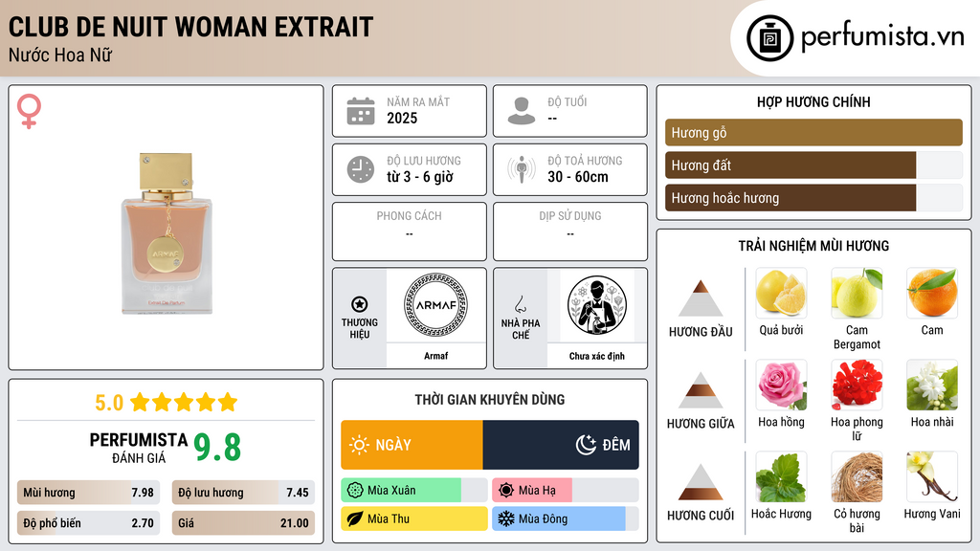Select the Hoa phong lữ geranium image
Screen dimensions: 980x551
tap(857, 385)
